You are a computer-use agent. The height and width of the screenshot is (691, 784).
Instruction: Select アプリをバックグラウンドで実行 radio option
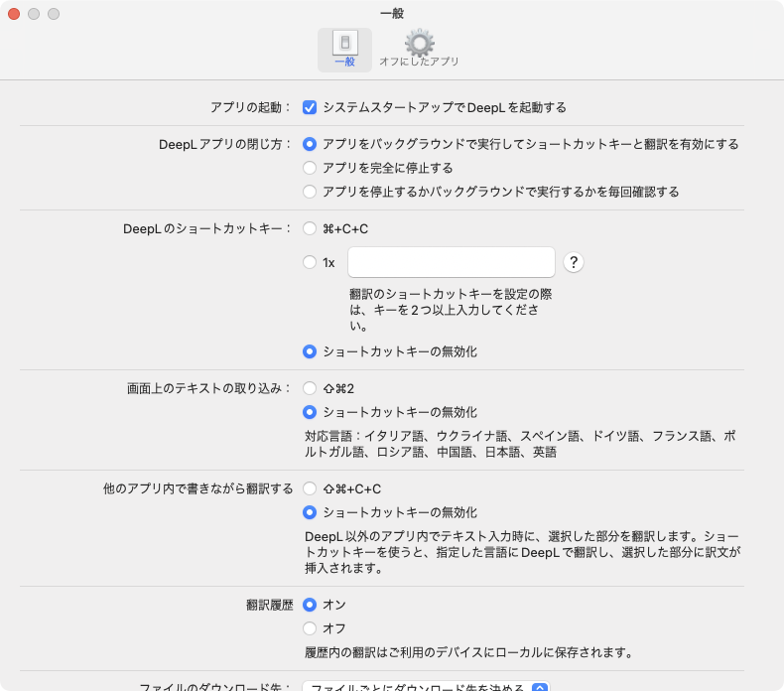[310, 144]
